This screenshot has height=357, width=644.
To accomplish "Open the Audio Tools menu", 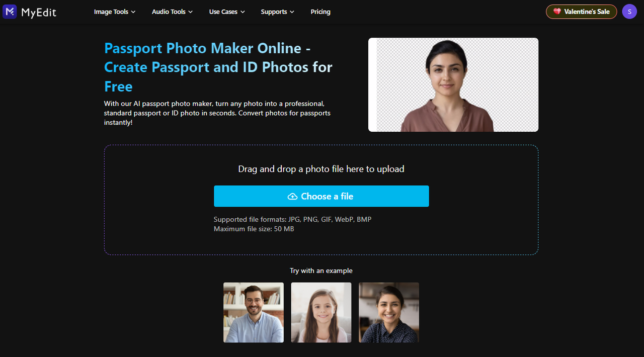I will pos(173,12).
